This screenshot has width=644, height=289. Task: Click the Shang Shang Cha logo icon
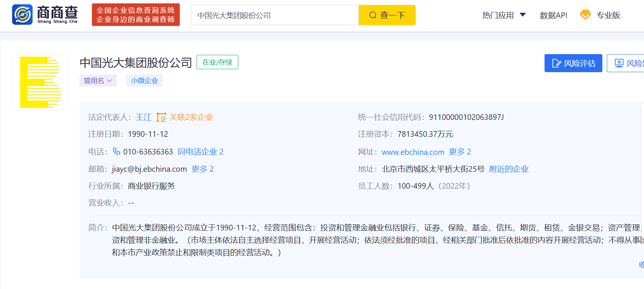tap(23, 15)
